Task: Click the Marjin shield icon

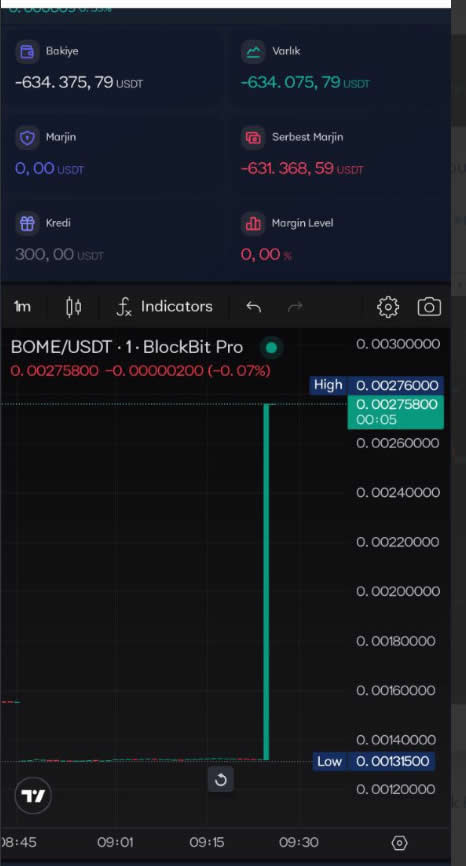Action: (x=27, y=138)
